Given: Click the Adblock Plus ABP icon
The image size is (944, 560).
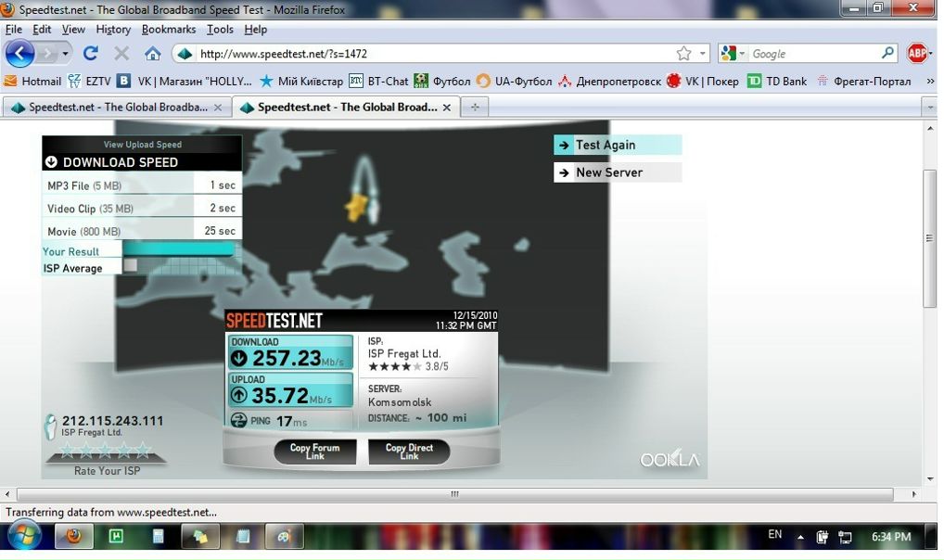Looking at the screenshot, I should point(917,54).
